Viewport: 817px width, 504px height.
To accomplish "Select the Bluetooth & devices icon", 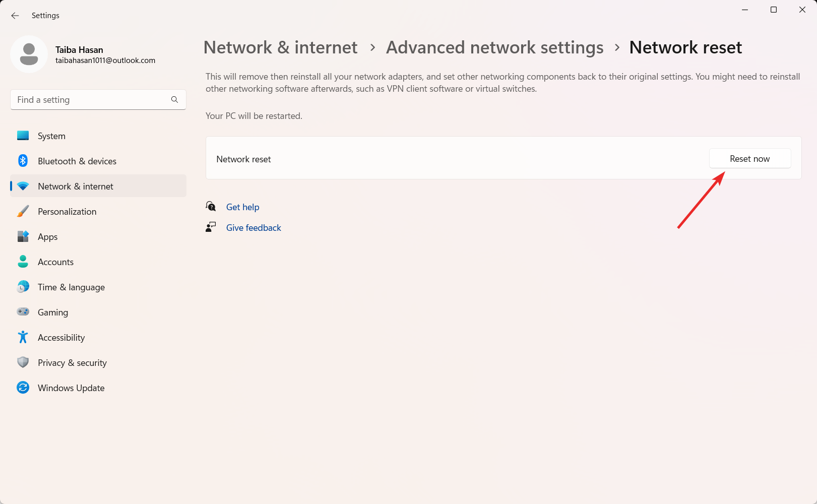I will (x=23, y=161).
